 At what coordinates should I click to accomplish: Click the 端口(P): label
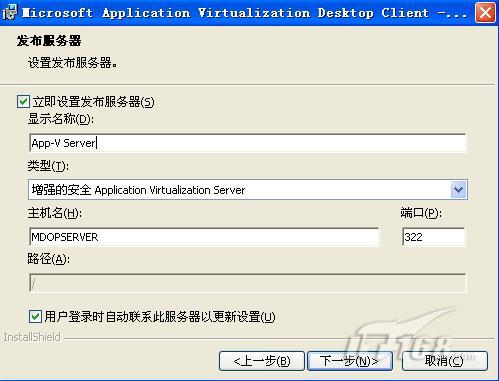click(421, 213)
